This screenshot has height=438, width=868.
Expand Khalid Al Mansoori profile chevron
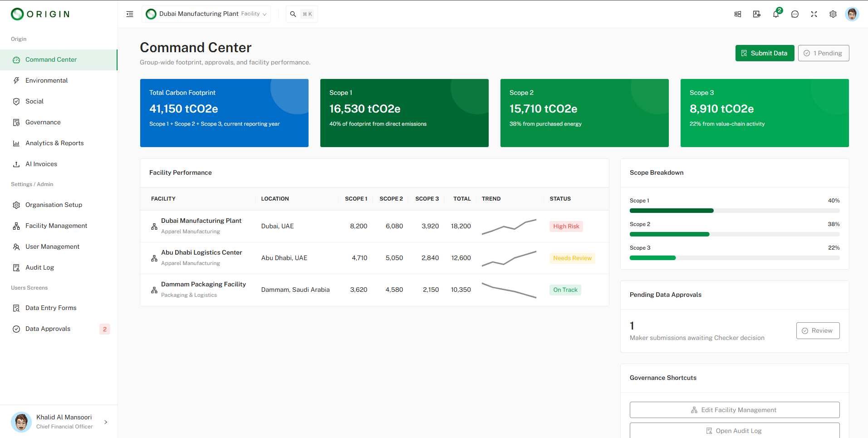click(106, 422)
